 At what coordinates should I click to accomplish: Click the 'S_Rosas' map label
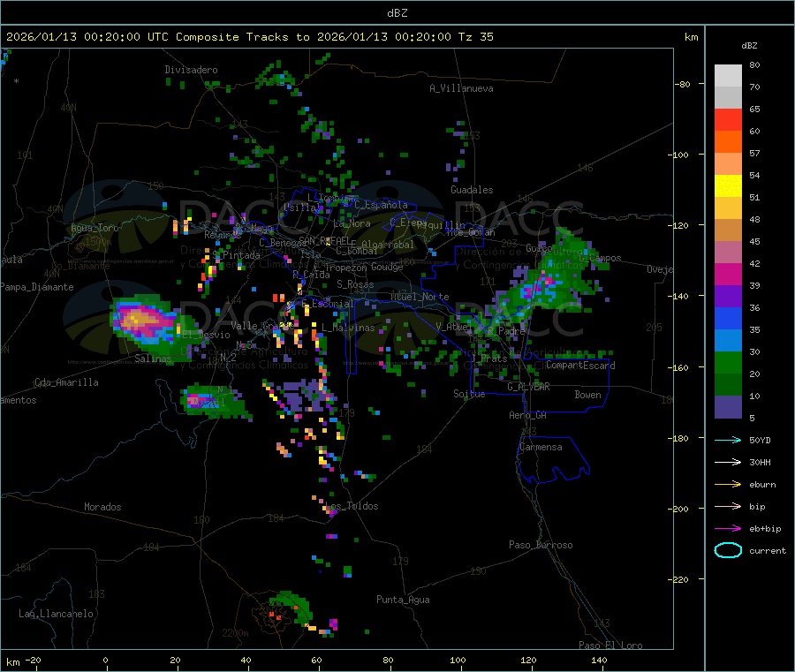point(355,284)
